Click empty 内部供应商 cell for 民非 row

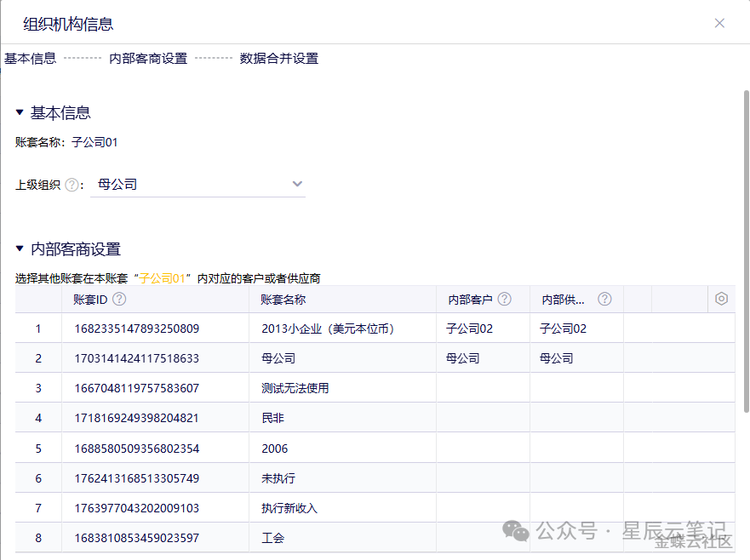coord(575,418)
